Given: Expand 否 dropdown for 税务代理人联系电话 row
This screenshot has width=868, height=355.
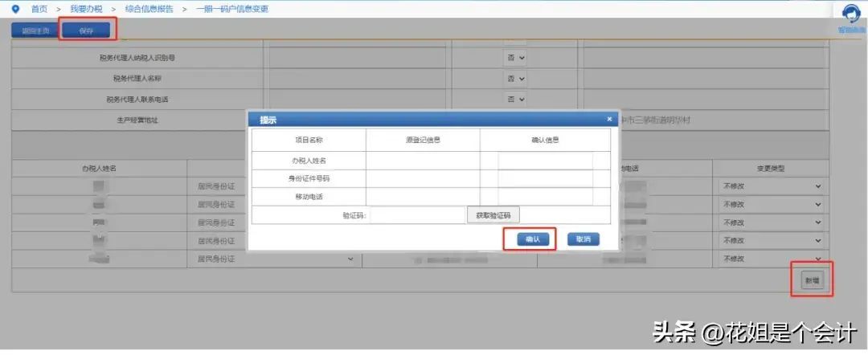Looking at the screenshot, I should 515,99.
